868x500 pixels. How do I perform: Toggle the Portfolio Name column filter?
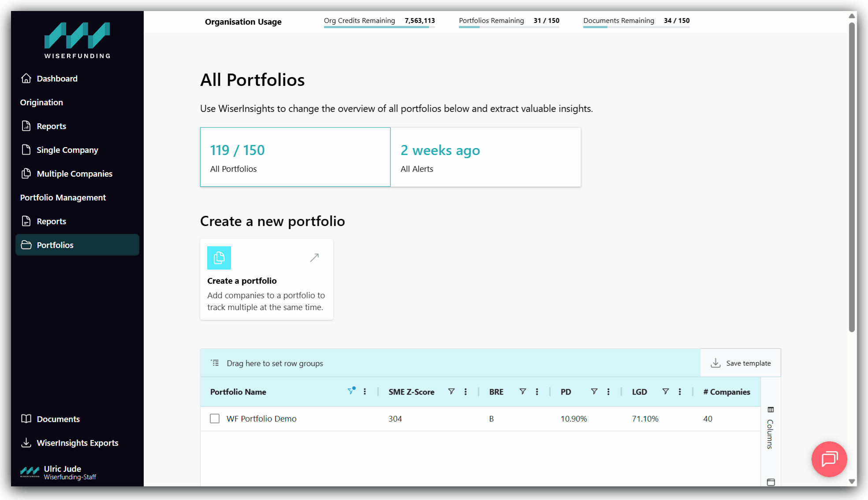click(351, 391)
